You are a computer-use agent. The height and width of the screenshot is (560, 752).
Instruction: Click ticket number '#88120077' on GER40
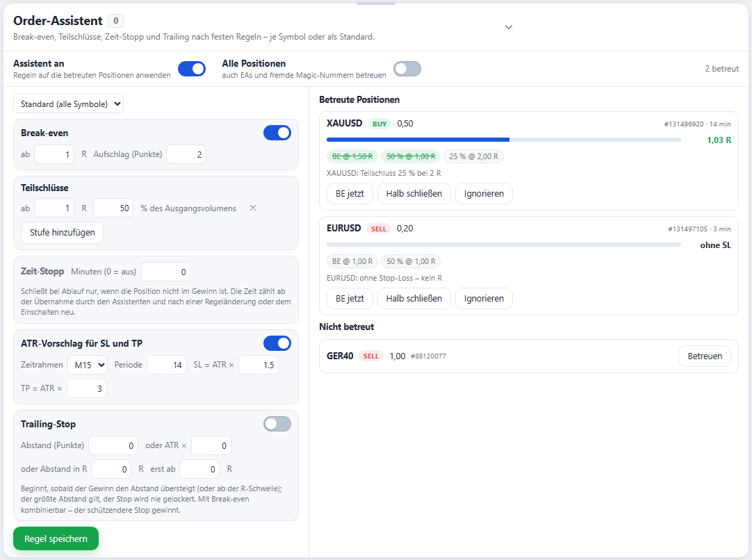428,356
